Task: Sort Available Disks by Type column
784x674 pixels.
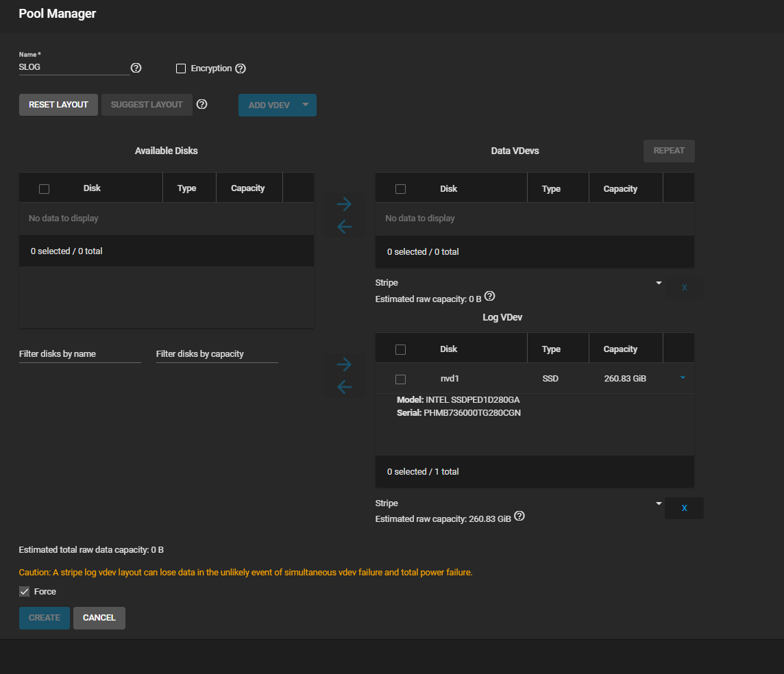Action: 186,188
